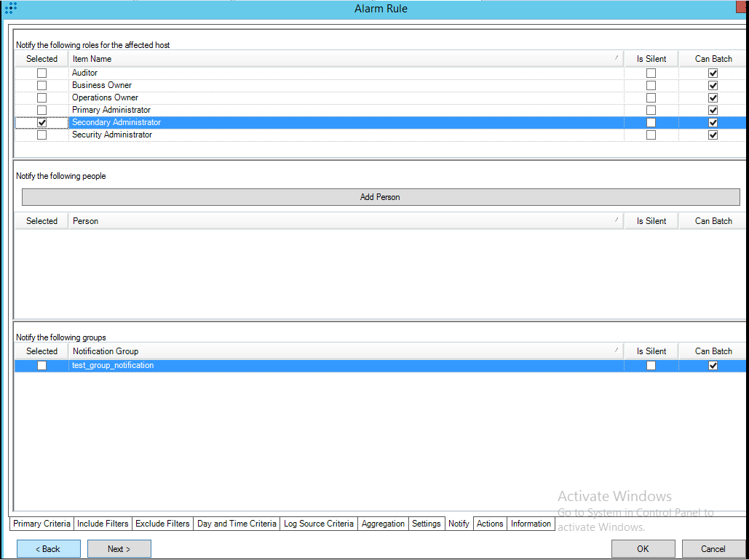Switch to the Aggregation tab

pyautogui.click(x=383, y=524)
